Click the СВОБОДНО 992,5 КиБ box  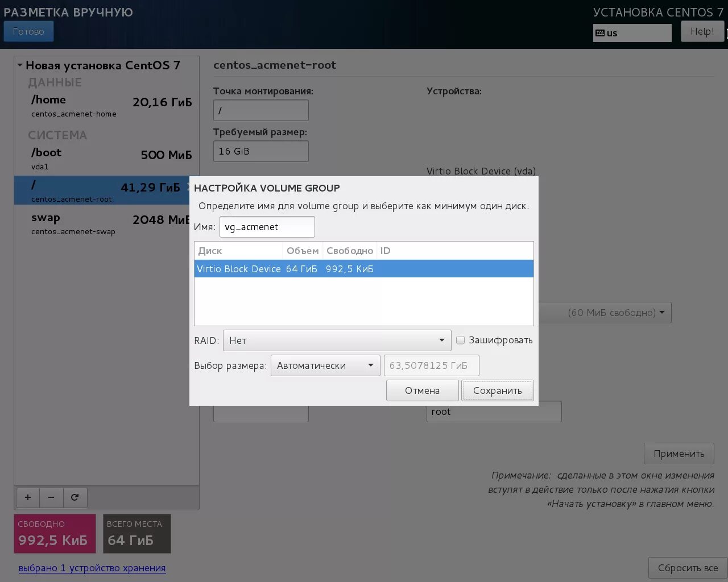(55, 534)
